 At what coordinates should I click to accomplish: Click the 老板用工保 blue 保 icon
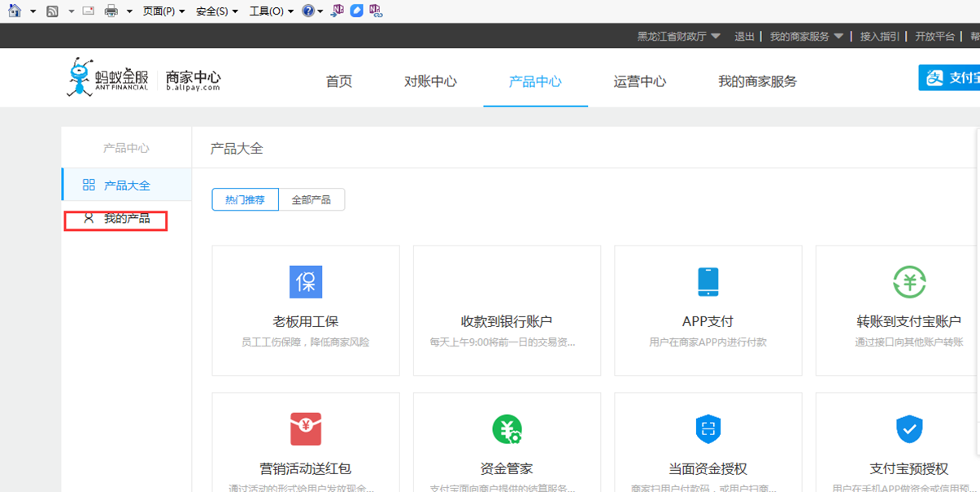306,281
